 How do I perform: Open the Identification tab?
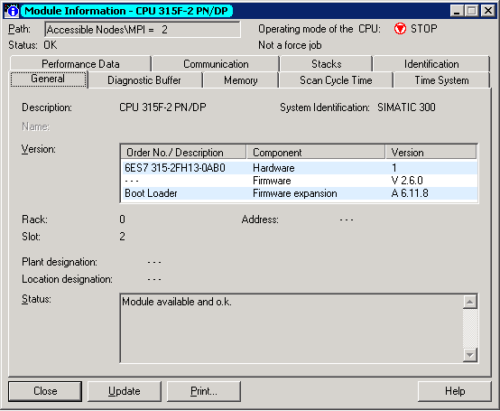click(431, 64)
